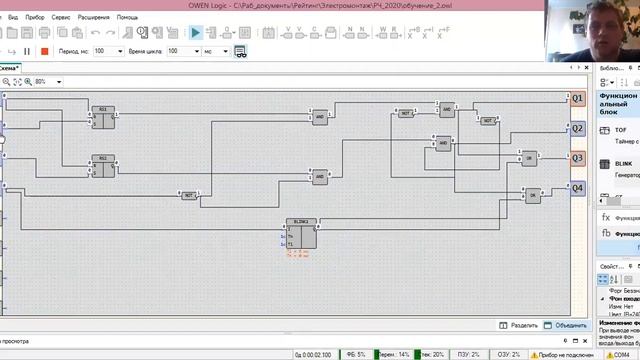The image size is (640, 360).
Task: Click the COM4 status bar indicator
Action: pos(618,355)
